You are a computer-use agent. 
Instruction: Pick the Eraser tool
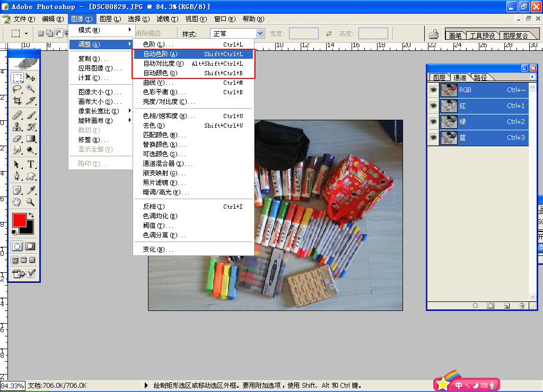click(x=17, y=138)
